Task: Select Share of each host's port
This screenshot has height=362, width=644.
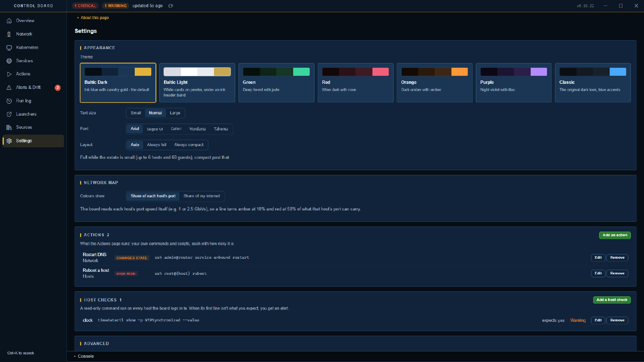Action: tap(153, 196)
